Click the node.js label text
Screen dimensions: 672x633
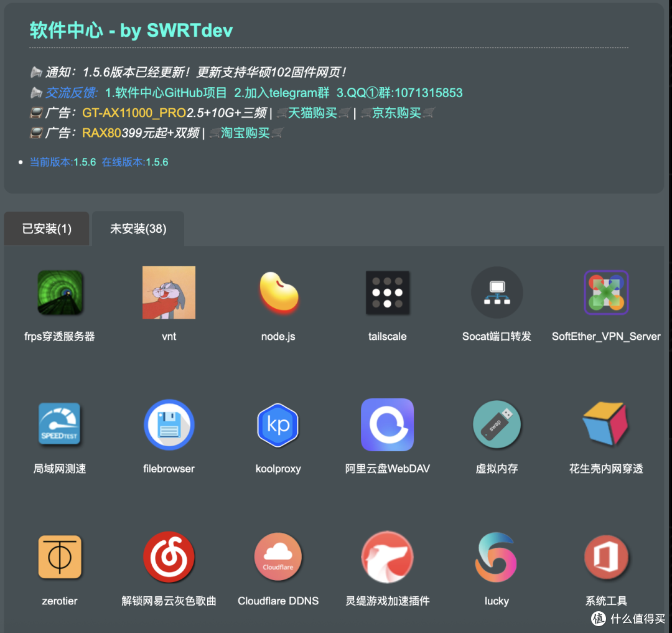click(278, 337)
